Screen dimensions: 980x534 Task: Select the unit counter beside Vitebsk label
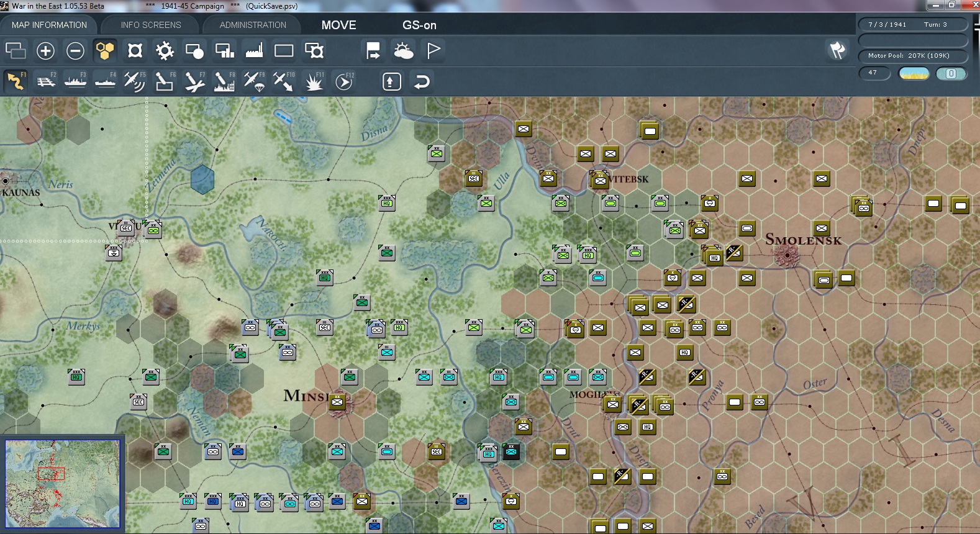click(600, 180)
